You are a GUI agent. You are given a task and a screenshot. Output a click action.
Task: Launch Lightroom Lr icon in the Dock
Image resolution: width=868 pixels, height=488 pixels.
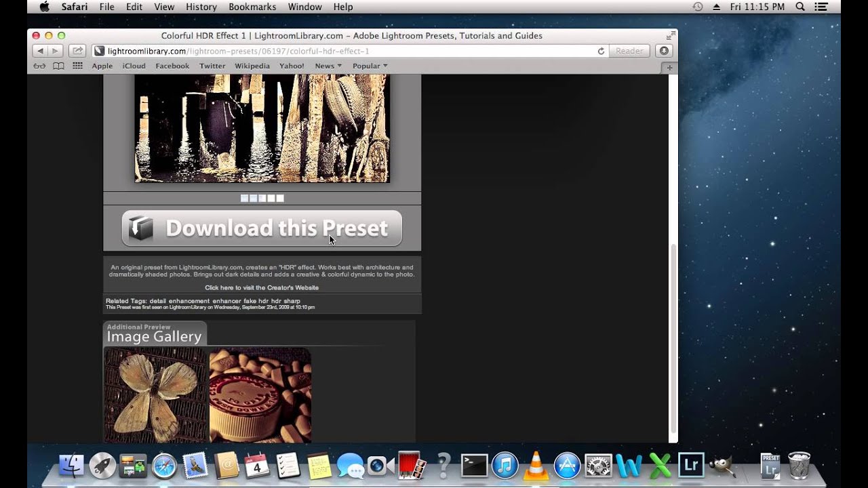click(x=691, y=466)
